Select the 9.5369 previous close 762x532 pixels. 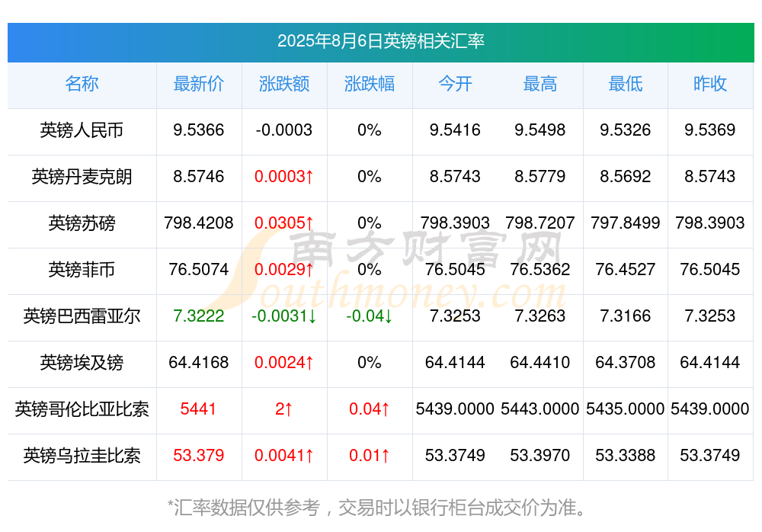[x=710, y=130]
